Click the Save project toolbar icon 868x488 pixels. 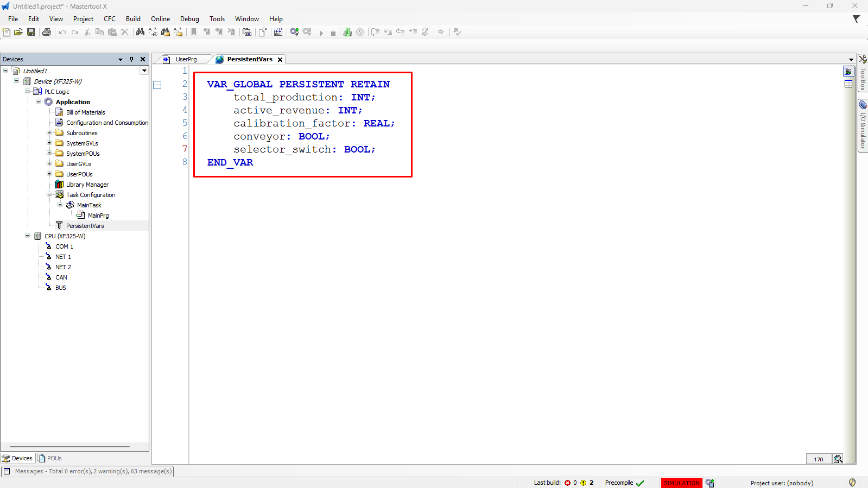[x=31, y=33]
